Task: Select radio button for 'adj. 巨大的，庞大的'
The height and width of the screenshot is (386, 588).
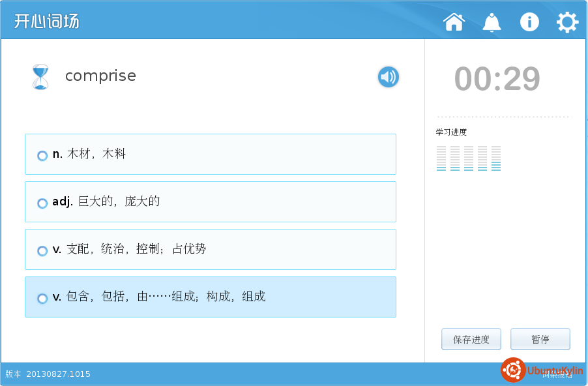Action: point(42,203)
